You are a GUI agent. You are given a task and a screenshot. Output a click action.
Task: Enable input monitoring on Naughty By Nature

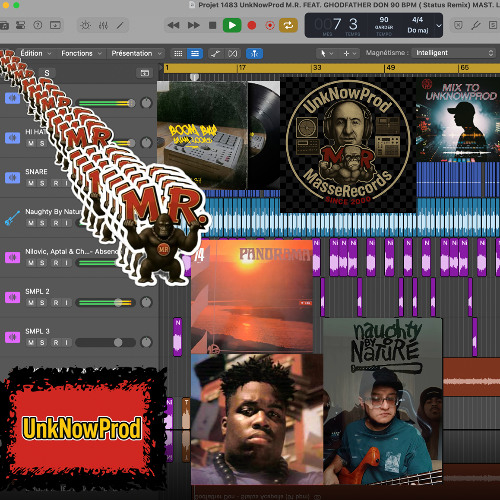pyautogui.click(x=67, y=223)
